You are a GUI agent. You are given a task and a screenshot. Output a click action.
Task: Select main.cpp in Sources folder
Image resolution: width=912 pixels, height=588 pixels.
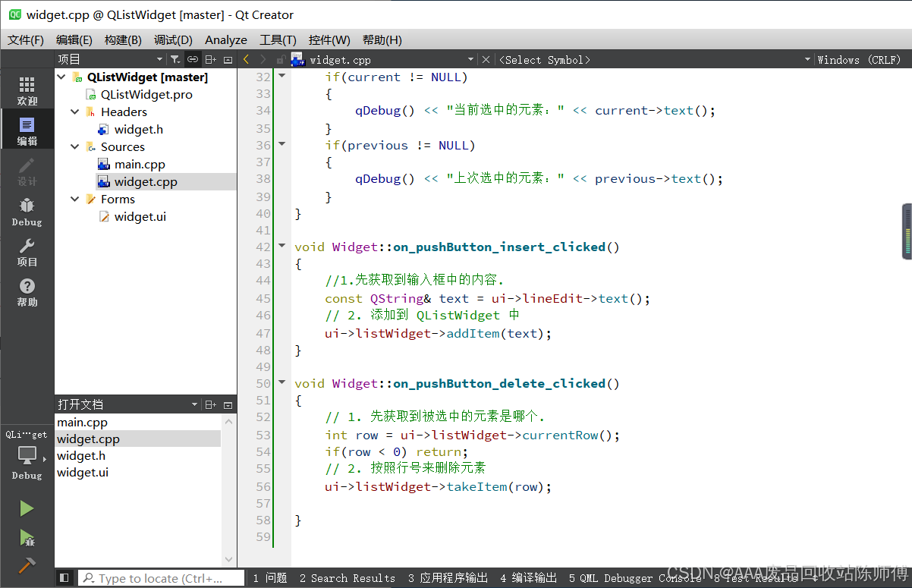pos(140,164)
